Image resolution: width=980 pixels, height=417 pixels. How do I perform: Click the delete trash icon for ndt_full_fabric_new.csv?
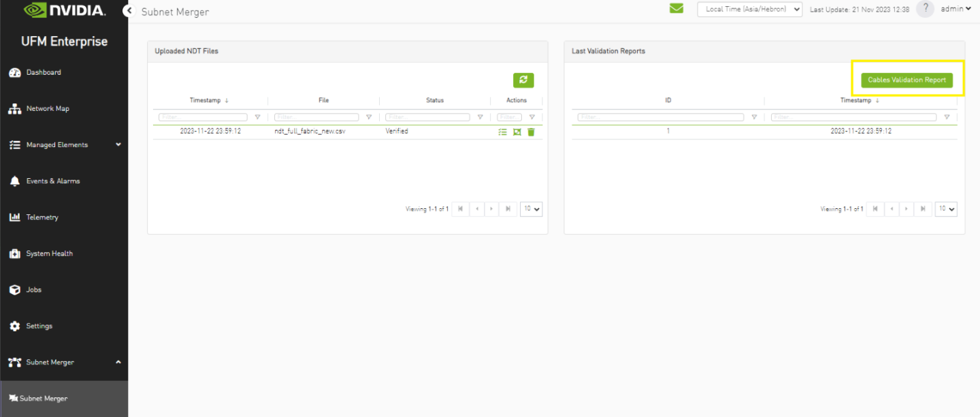point(531,132)
